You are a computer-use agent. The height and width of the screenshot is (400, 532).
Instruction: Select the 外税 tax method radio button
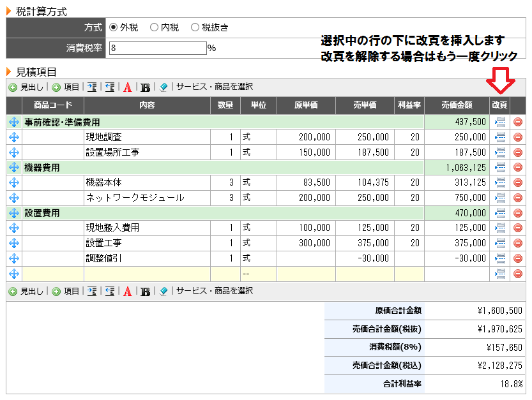tap(113, 27)
